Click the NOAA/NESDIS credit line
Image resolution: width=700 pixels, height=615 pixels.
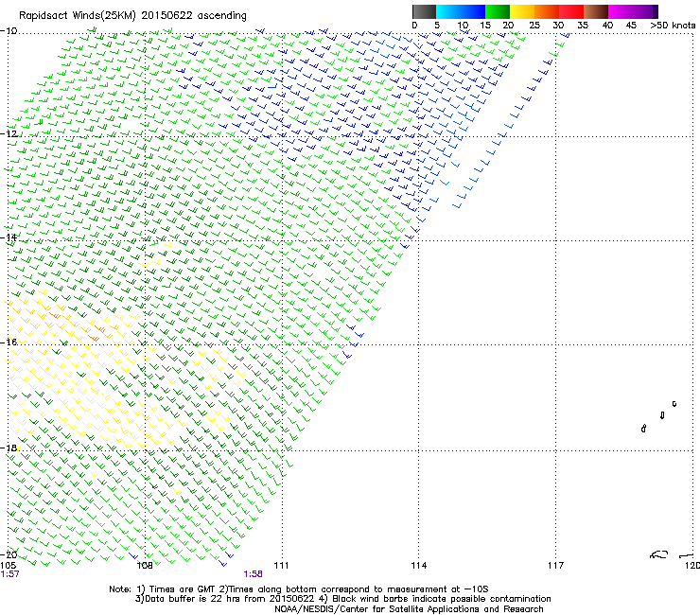(409, 609)
